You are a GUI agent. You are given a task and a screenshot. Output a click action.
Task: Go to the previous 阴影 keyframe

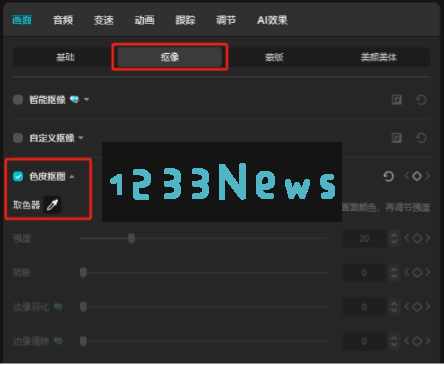tap(407, 273)
